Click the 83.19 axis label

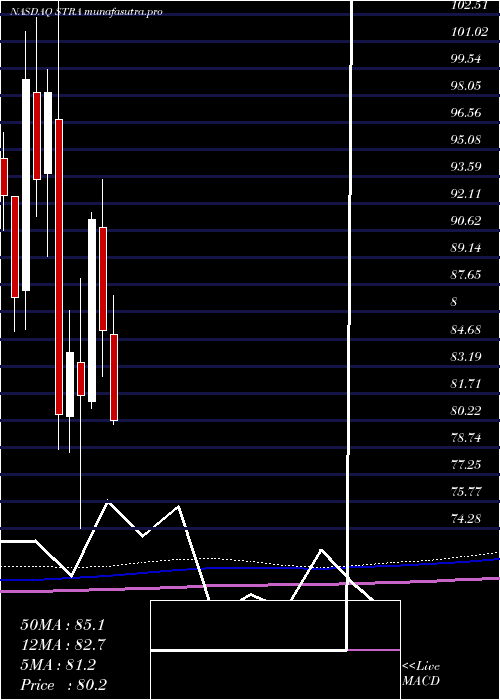click(467, 357)
